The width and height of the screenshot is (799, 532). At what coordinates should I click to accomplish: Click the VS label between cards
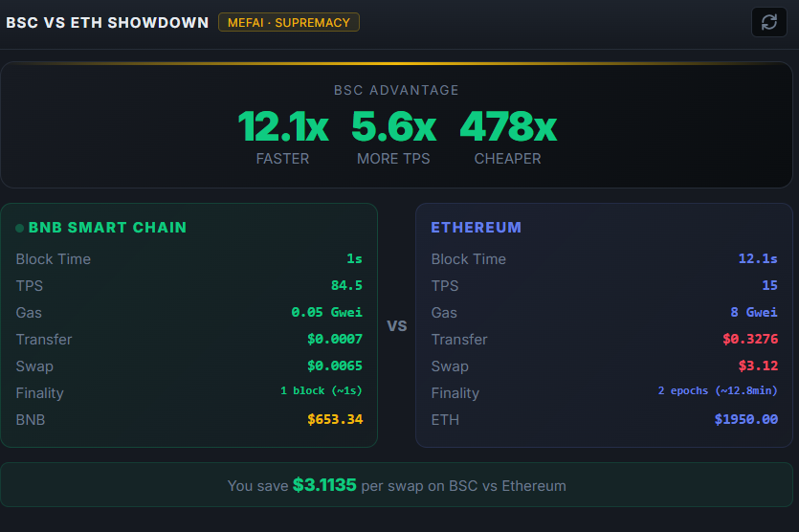[396, 325]
